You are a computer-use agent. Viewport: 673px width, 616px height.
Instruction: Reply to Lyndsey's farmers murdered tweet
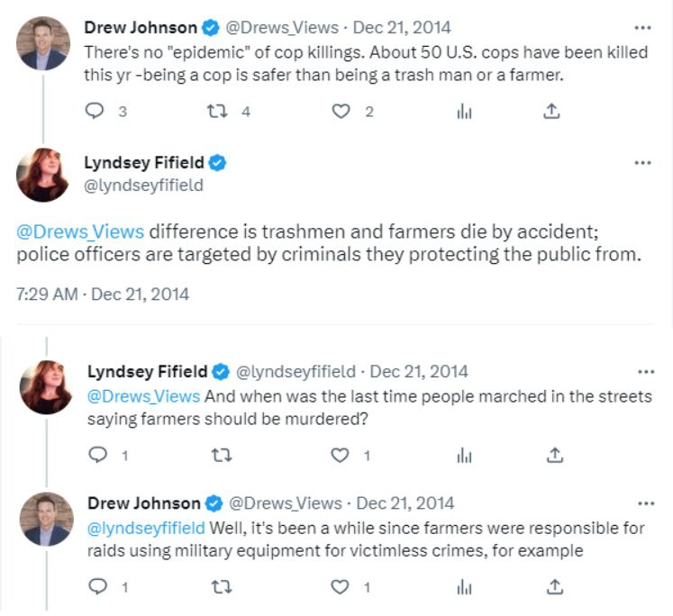pyautogui.click(x=98, y=455)
